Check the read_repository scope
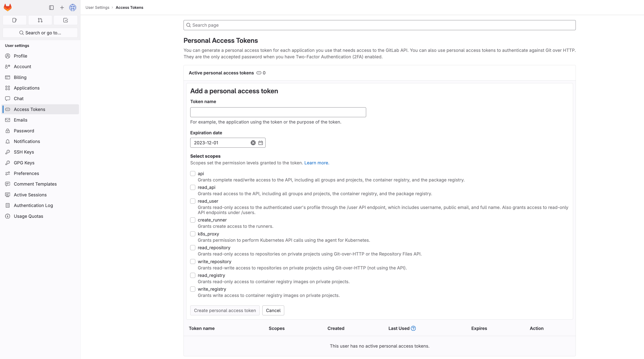The width and height of the screenshot is (644, 359). click(x=193, y=248)
